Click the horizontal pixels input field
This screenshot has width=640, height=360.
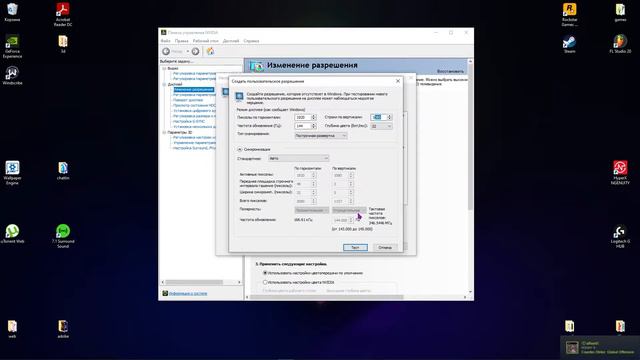[303, 117]
